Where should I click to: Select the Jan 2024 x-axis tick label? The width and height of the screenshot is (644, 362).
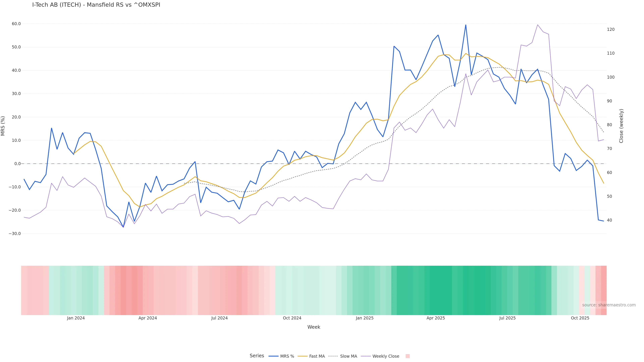(76, 318)
